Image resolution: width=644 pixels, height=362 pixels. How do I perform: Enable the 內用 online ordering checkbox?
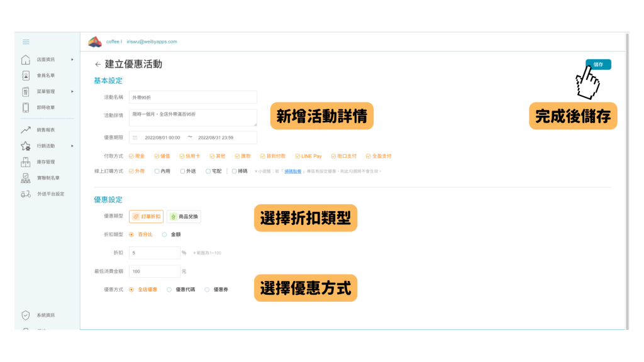[x=157, y=171]
